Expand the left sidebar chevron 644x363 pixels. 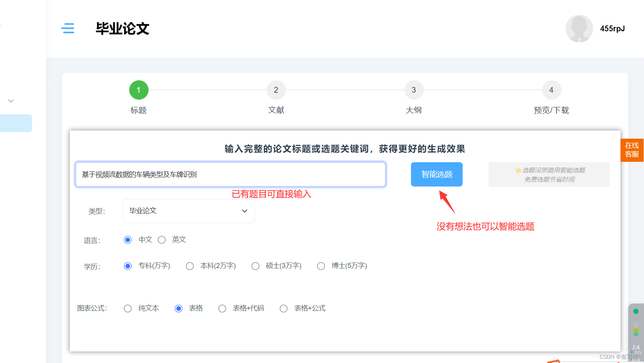[x=11, y=101]
